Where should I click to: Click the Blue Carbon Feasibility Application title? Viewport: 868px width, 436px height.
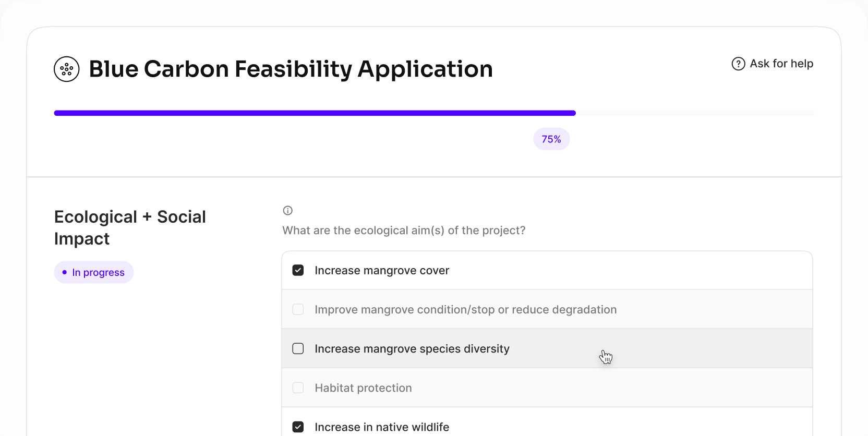[x=291, y=69]
